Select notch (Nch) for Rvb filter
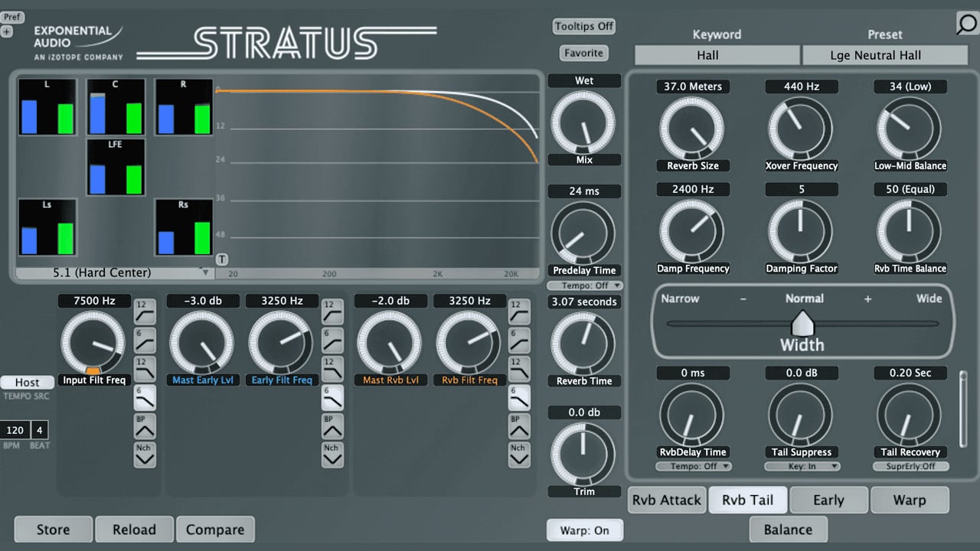980x551 pixels. (x=519, y=455)
